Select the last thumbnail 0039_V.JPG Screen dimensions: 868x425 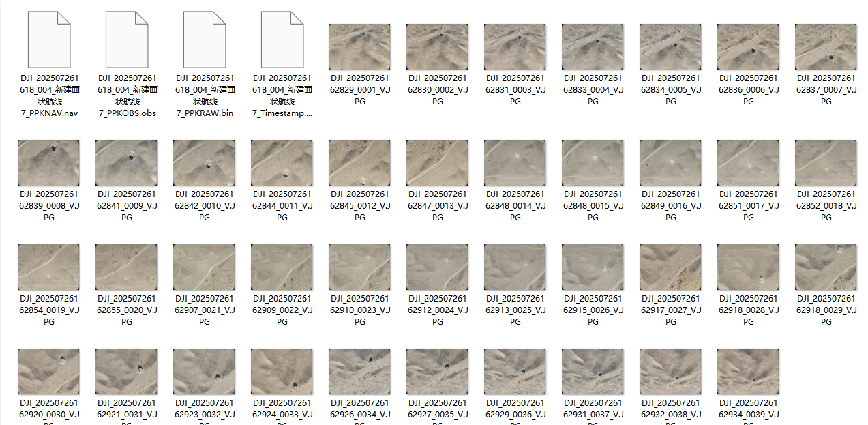pyautogui.click(x=748, y=372)
